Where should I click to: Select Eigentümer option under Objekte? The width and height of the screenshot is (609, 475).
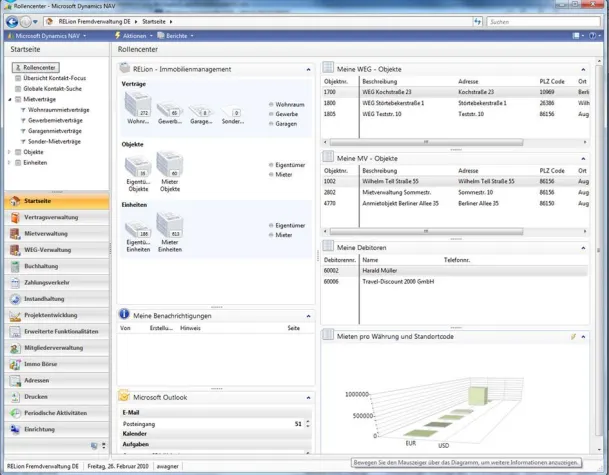[x=271, y=164]
